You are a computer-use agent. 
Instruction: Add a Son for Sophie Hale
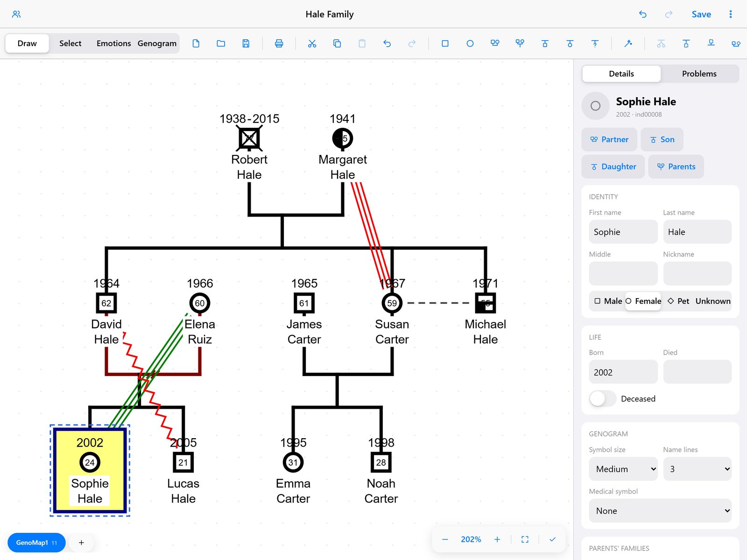(662, 140)
